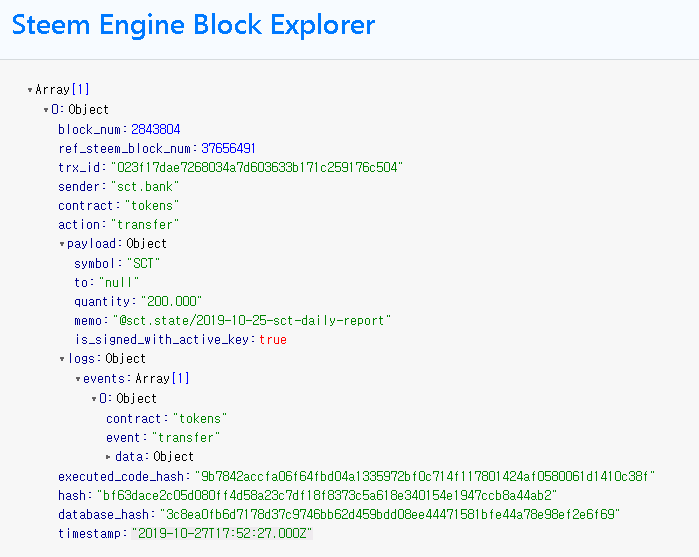Collapse the 0: Object under events
Image resolution: width=699 pixels, height=557 pixels.
[x=94, y=398]
